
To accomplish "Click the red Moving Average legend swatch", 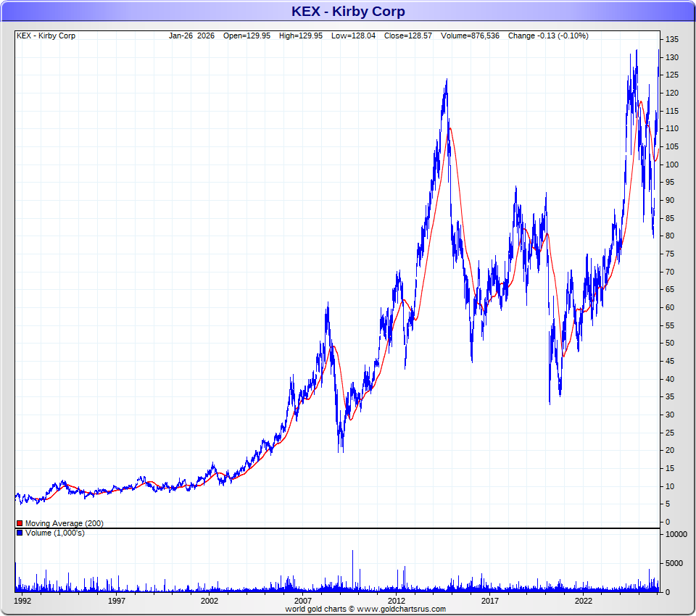I will tap(20, 524).
